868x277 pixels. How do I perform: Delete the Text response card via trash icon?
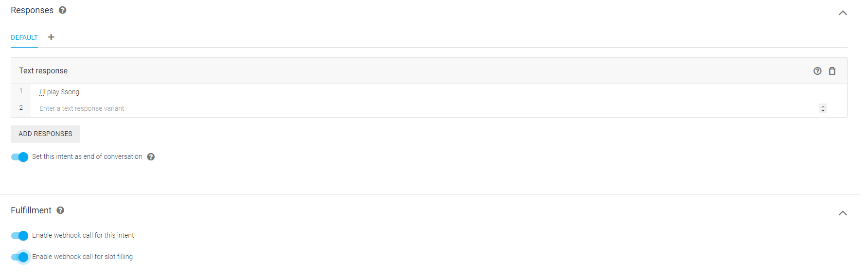click(x=832, y=71)
